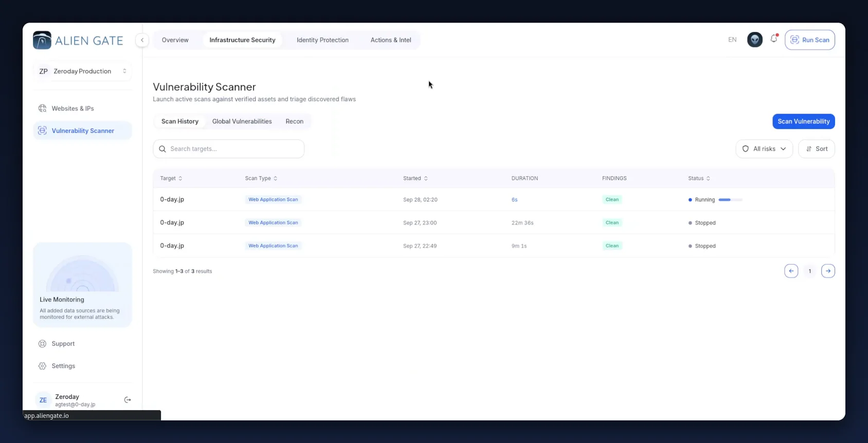The image size is (868, 443).
Task: Click the ZE user avatar badge
Action: click(43, 400)
